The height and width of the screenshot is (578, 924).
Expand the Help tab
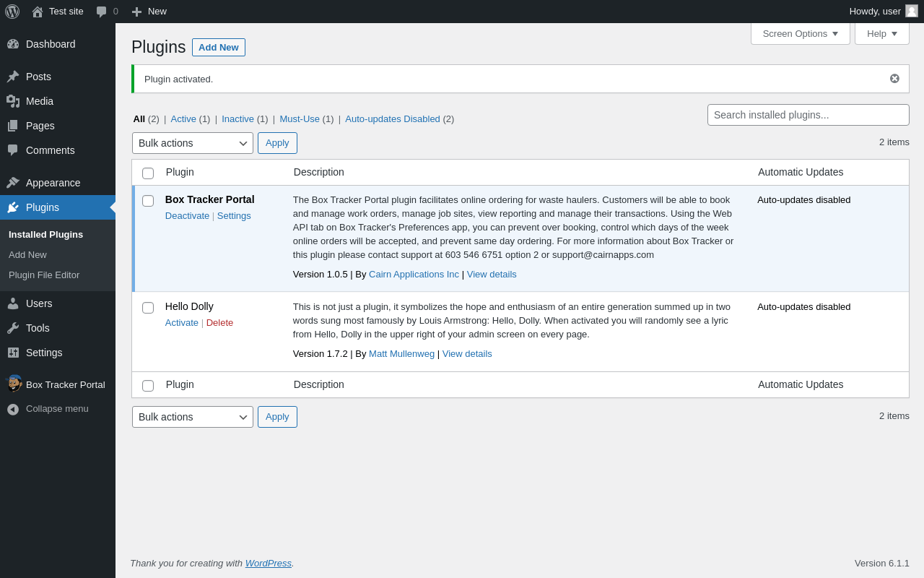click(882, 33)
